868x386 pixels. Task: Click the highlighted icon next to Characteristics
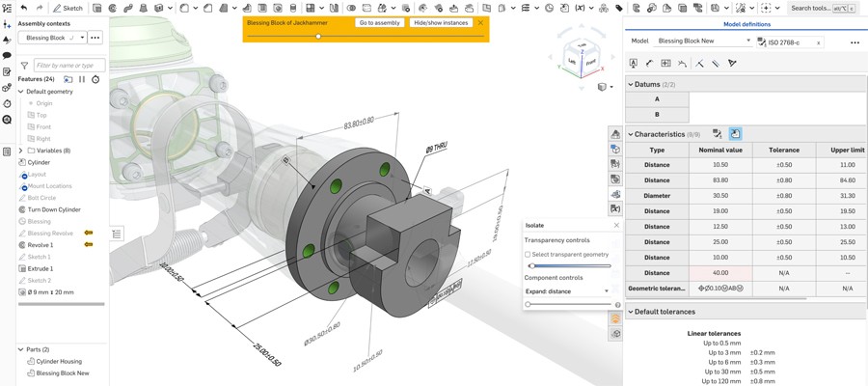click(x=735, y=134)
